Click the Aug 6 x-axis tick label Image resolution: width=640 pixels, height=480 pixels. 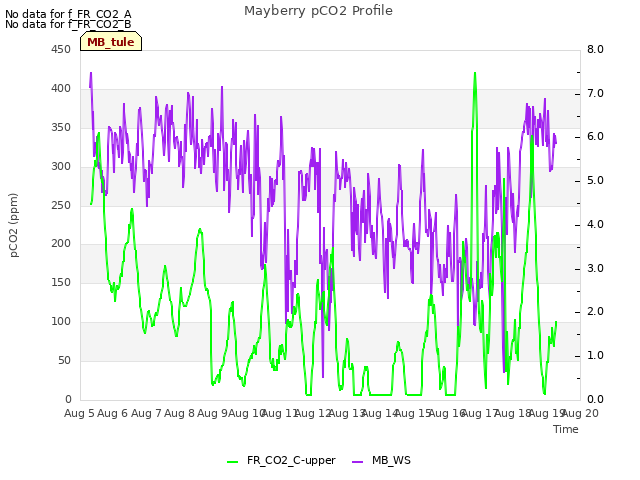pyautogui.click(x=113, y=413)
